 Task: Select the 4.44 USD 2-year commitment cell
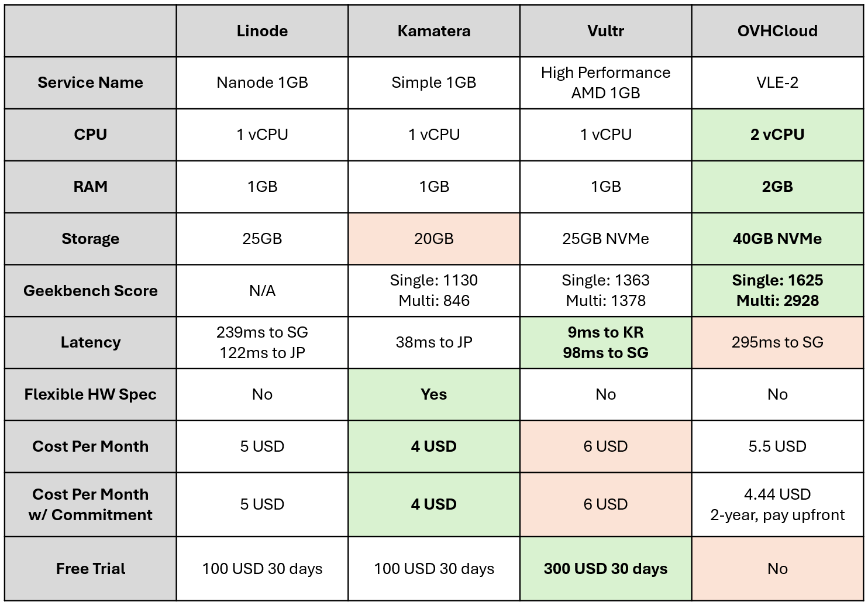tap(777, 504)
